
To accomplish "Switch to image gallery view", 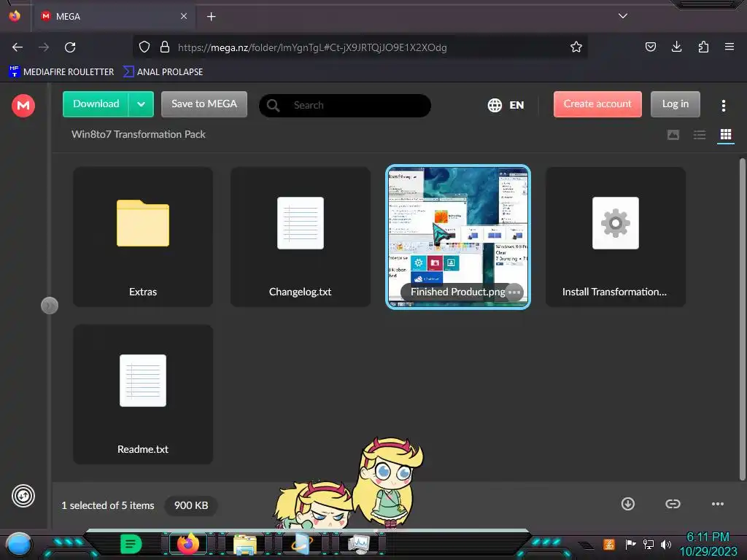I will tap(673, 135).
